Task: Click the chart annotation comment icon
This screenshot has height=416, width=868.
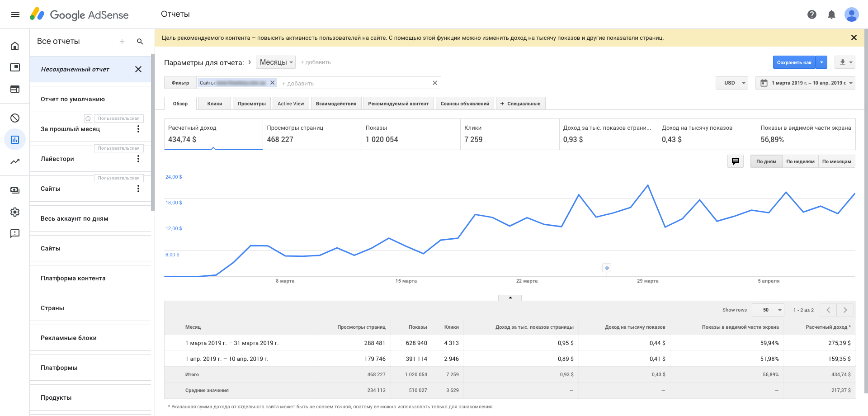Action: click(x=735, y=161)
